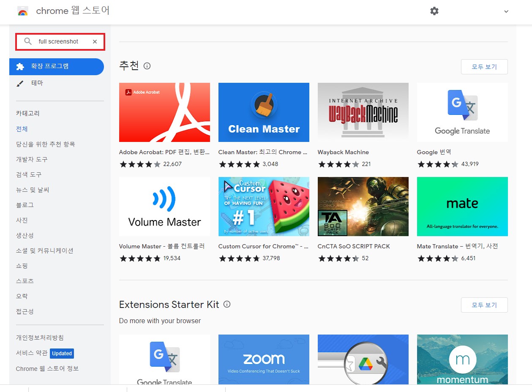Choose the 생산성 category
532x392 pixels.
(25, 235)
